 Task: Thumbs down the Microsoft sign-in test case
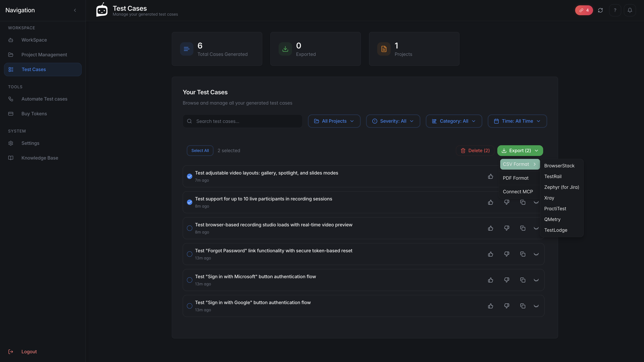(x=506, y=280)
